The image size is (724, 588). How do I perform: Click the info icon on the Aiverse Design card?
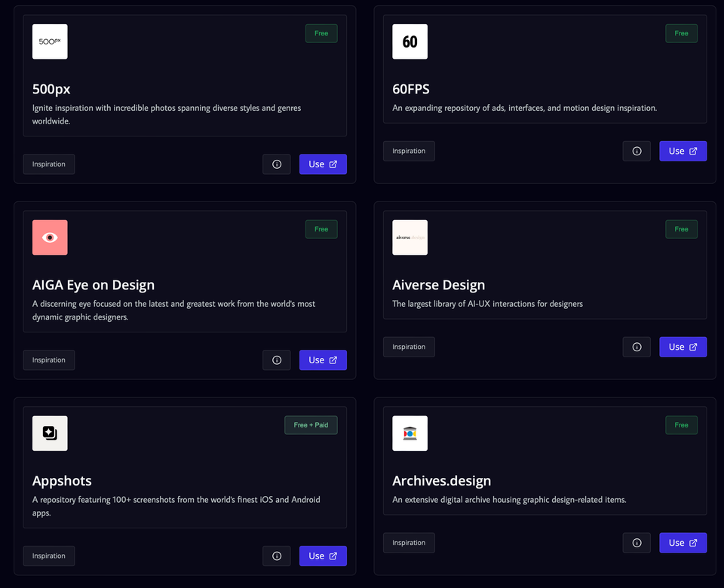pyautogui.click(x=637, y=347)
